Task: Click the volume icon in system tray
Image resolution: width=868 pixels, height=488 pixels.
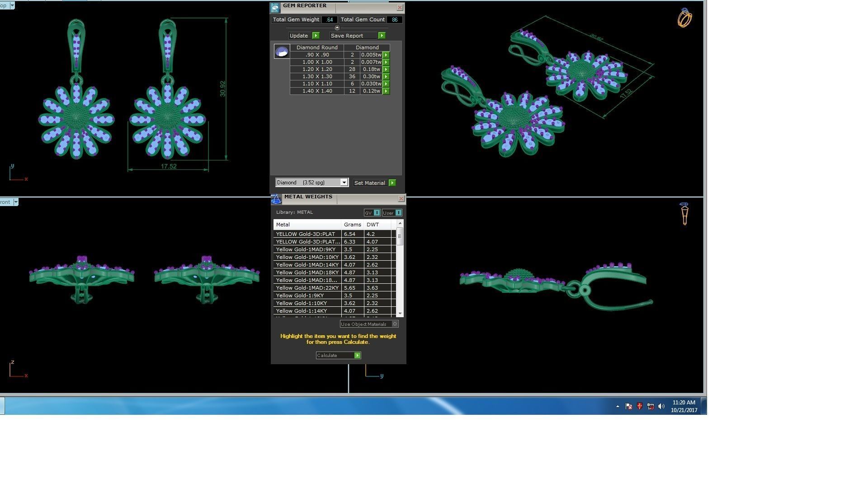Action: coord(661,407)
